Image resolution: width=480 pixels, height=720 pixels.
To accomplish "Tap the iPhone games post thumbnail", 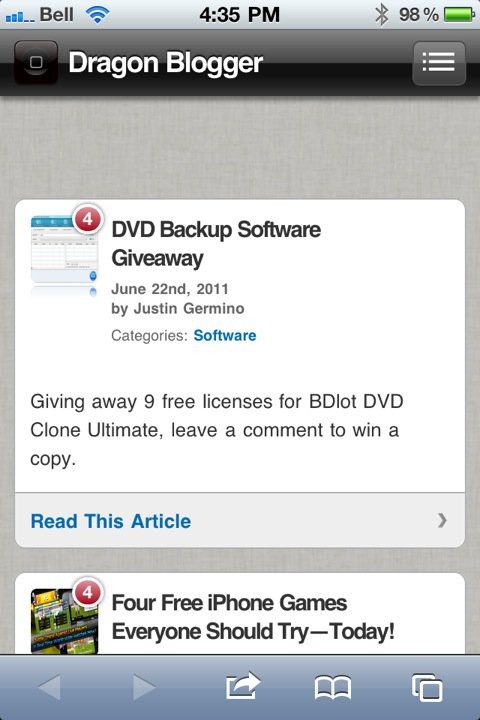I will coord(64,621).
